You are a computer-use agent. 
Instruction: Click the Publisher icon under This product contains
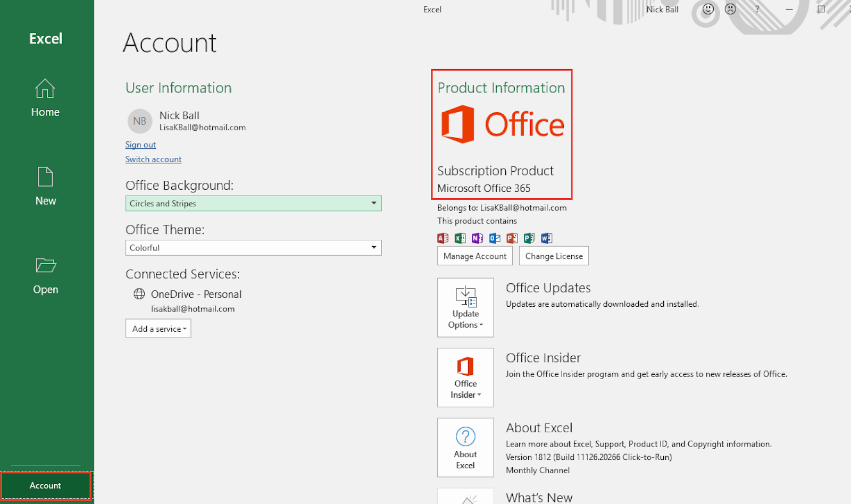pyautogui.click(x=529, y=238)
